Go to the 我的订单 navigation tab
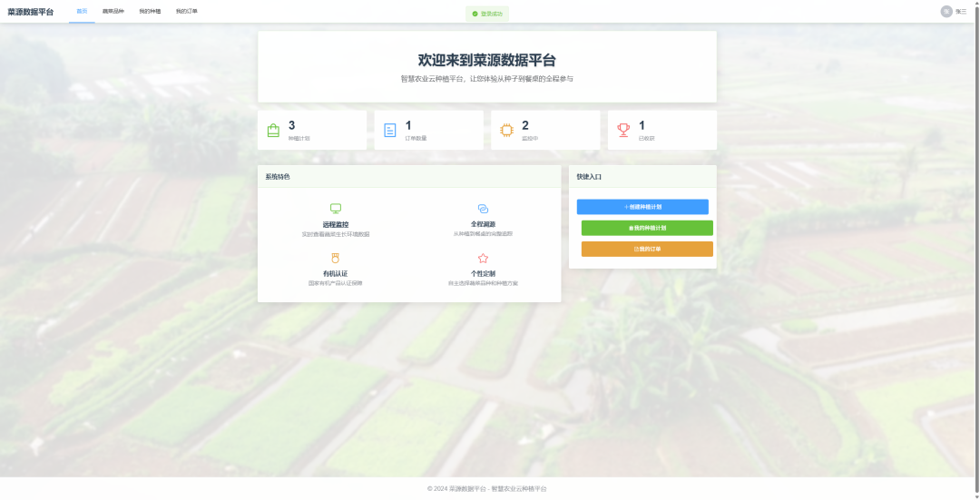This screenshot has height=500, width=980. [x=186, y=11]
